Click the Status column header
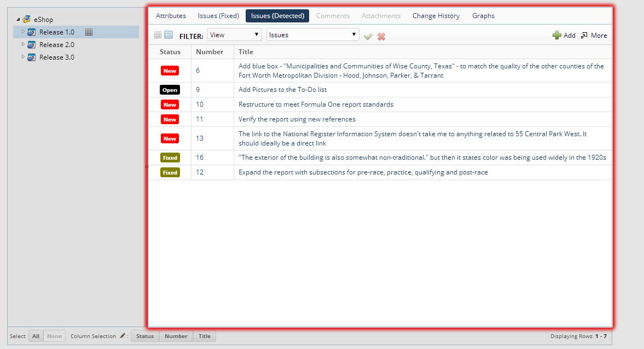The width and height of the screenshot is (644, 349). pyautogui.click(x=170, y=52)
